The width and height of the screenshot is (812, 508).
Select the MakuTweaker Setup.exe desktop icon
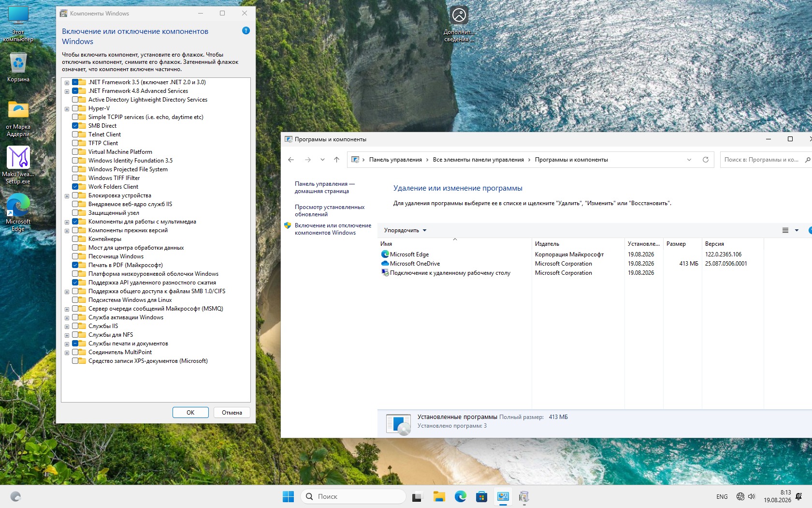coord(18,165)
